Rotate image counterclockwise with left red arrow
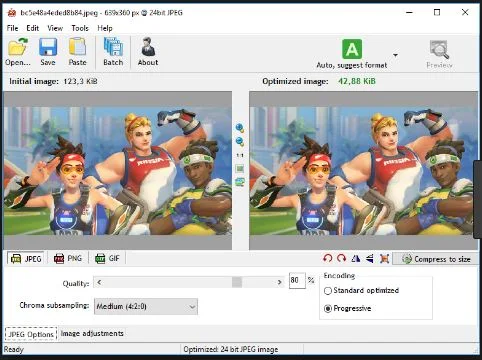This screenshot has width=482, height=360. pyautogui.click(x=328, y=259)
